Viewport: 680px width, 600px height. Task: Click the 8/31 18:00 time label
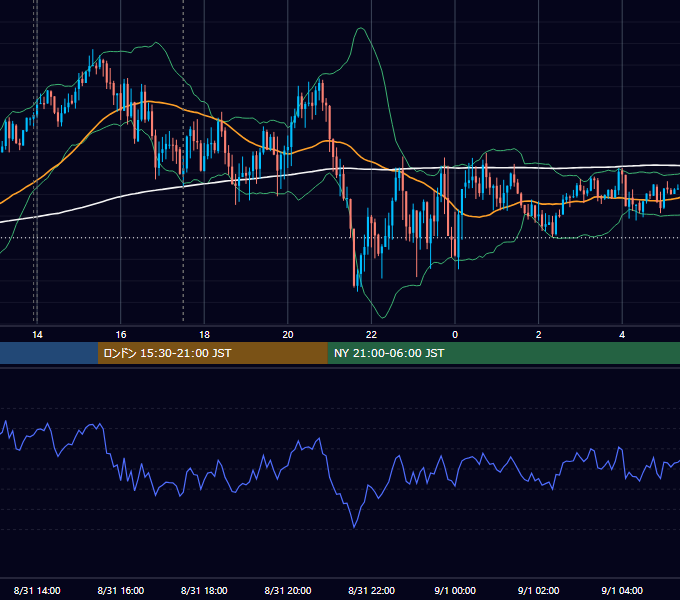coord(204,590)
